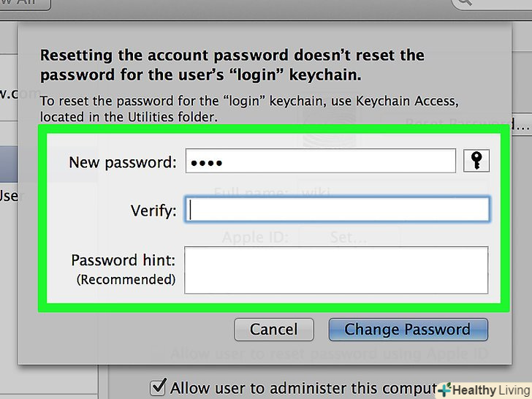Viewport: 532px width, 399px height.
Task: Click the "Verify:" label text
Action: 153,211
